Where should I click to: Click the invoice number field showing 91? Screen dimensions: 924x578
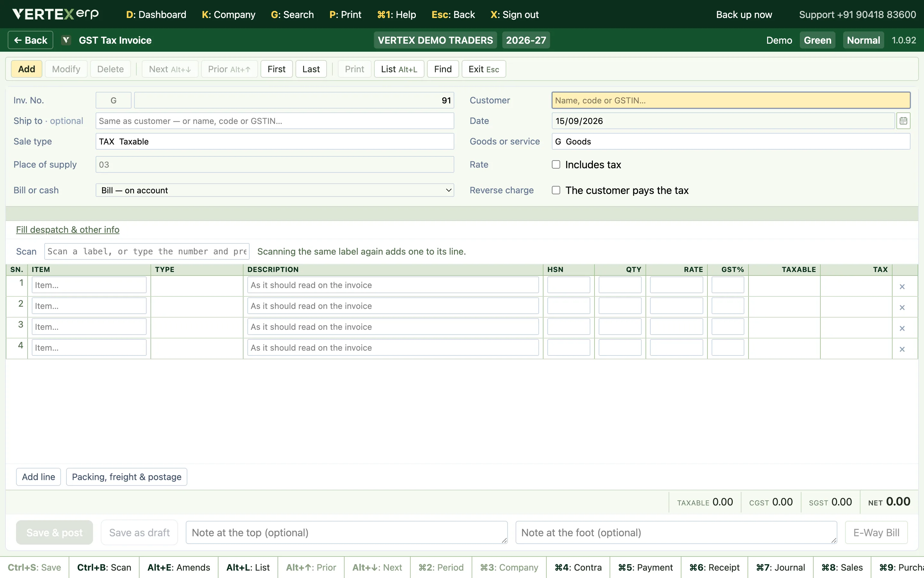coord(294,100)
